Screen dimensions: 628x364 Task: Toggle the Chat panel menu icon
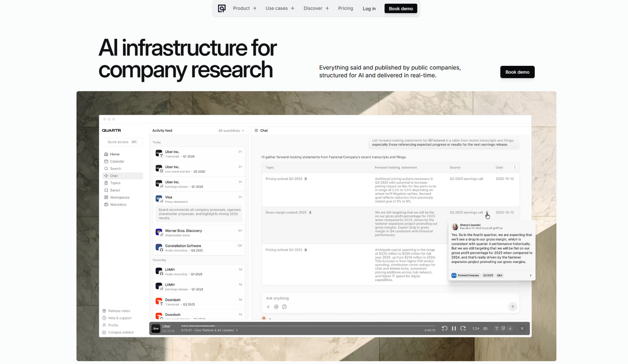click(256, 131)
